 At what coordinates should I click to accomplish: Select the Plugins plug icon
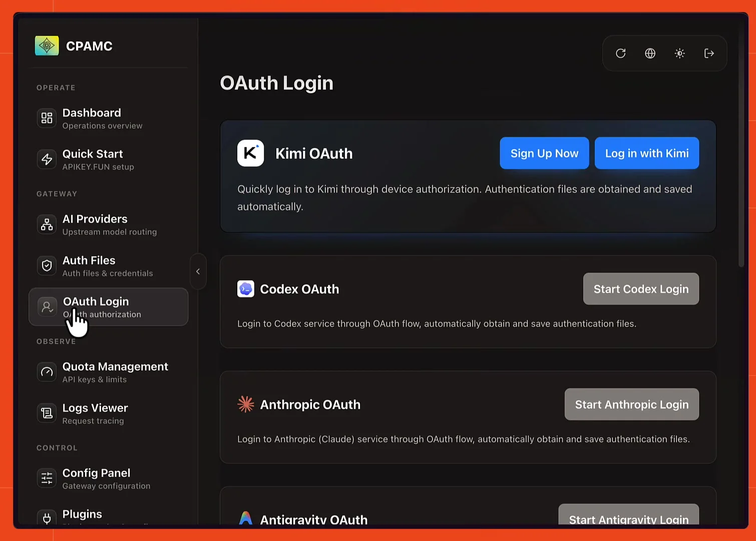point(47,517)
